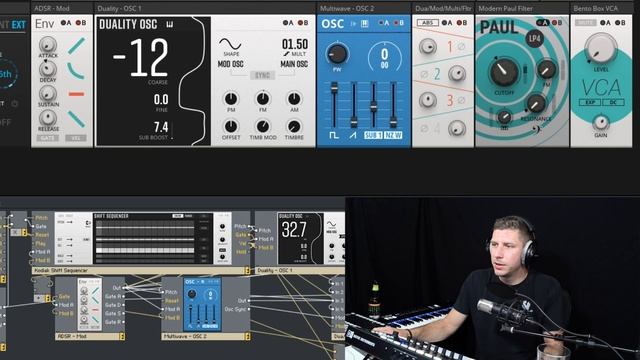
Task: Click the sine wave SHAPE icon
Action: tap(230, 44)
